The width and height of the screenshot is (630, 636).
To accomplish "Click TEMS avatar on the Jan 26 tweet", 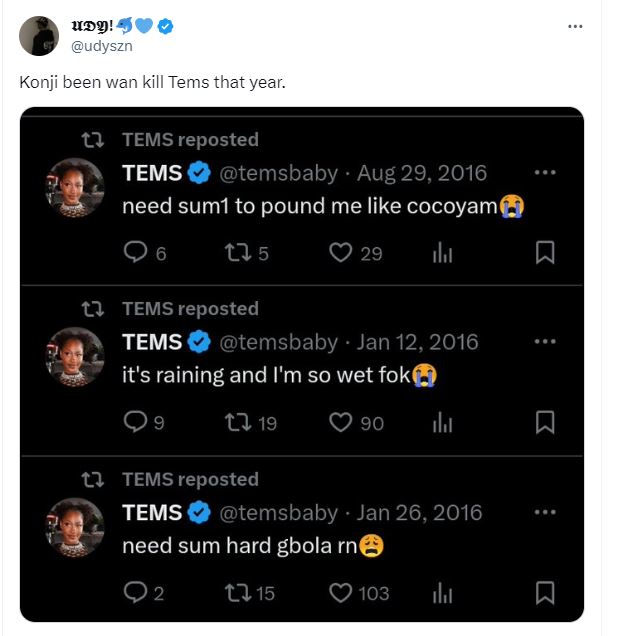I will pos(75,527).
